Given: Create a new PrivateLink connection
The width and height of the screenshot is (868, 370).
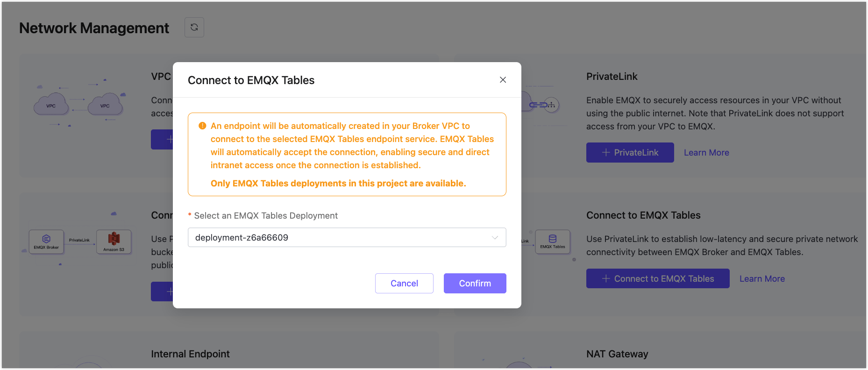Looking at the screenshot, I should coord(630,152).
